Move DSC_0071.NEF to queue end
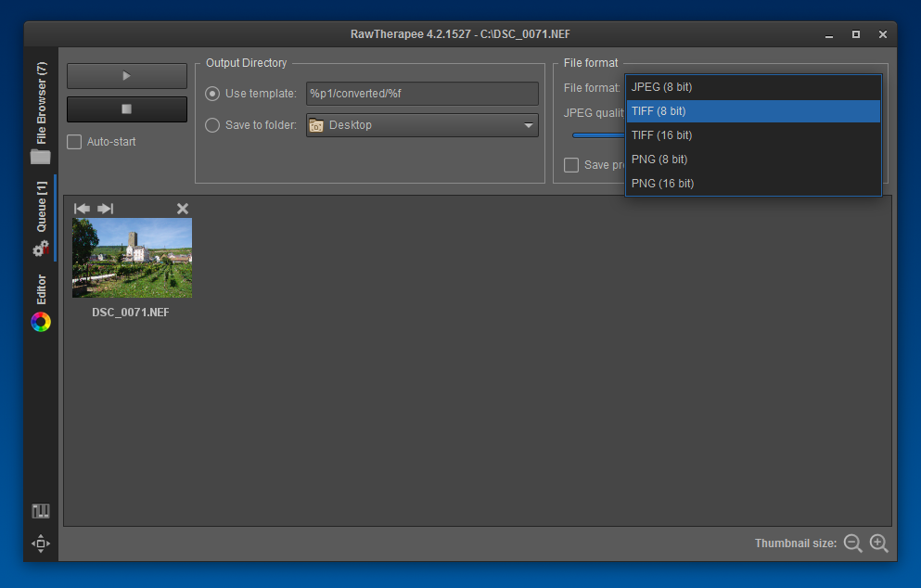 [105, 209]
